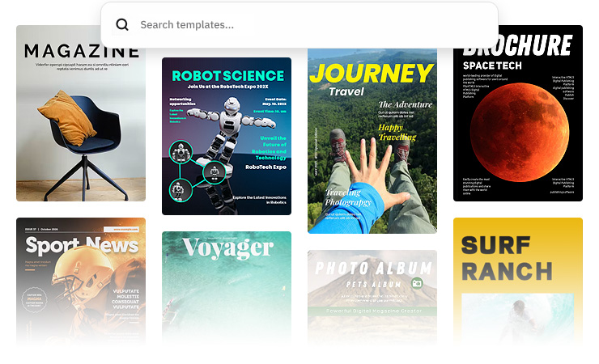Open the Photo Album template
The width and height of the screenshot is (599, 364).
pyautogui.click(x=372, y=297)
